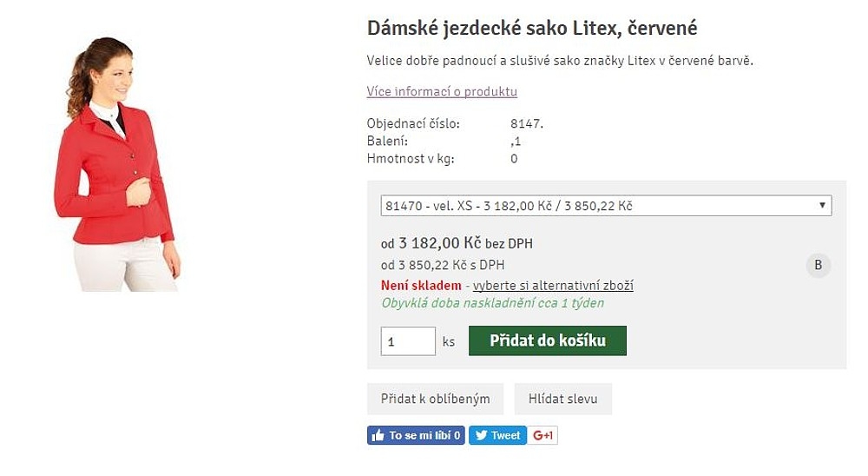Screen dimensions: 868x476
Task: Click the "Tweet" label text
Action: click(x=505, y=436)
